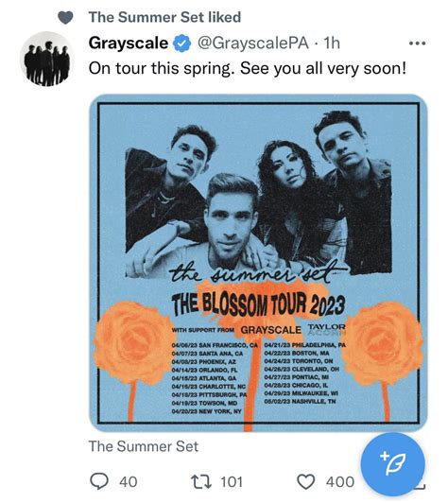Click the share icon behind compose button
The image size is (448, 503).
click(421, 486)
